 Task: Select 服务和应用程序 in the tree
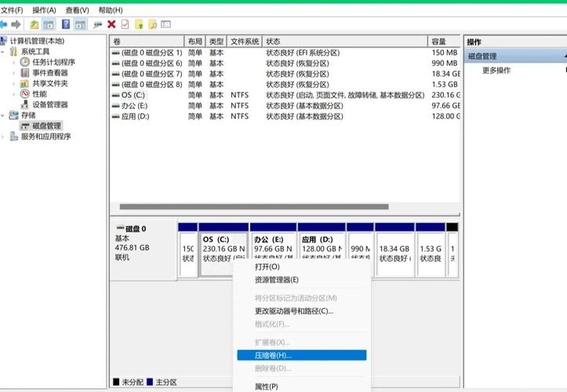[45, 136]
